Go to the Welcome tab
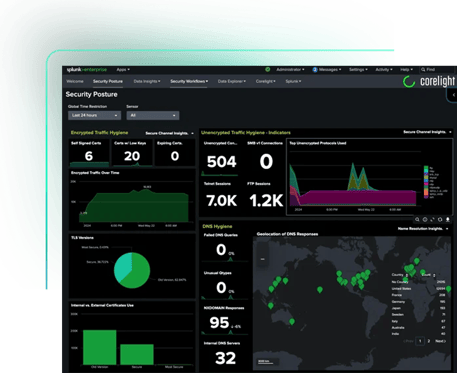Image resolution: width=457 pixels, height=373 pixels. tap(75, 81)
